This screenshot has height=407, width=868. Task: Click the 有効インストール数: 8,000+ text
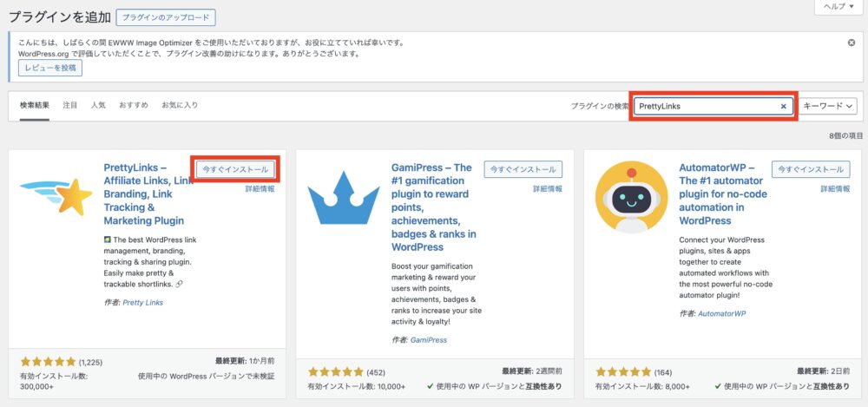pos(642,386)
